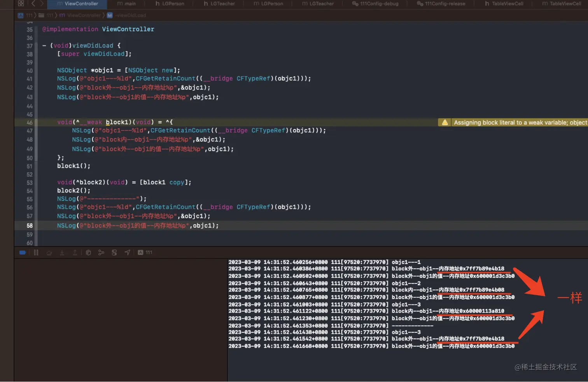Click console line with address 0x60000113a810

366,311
